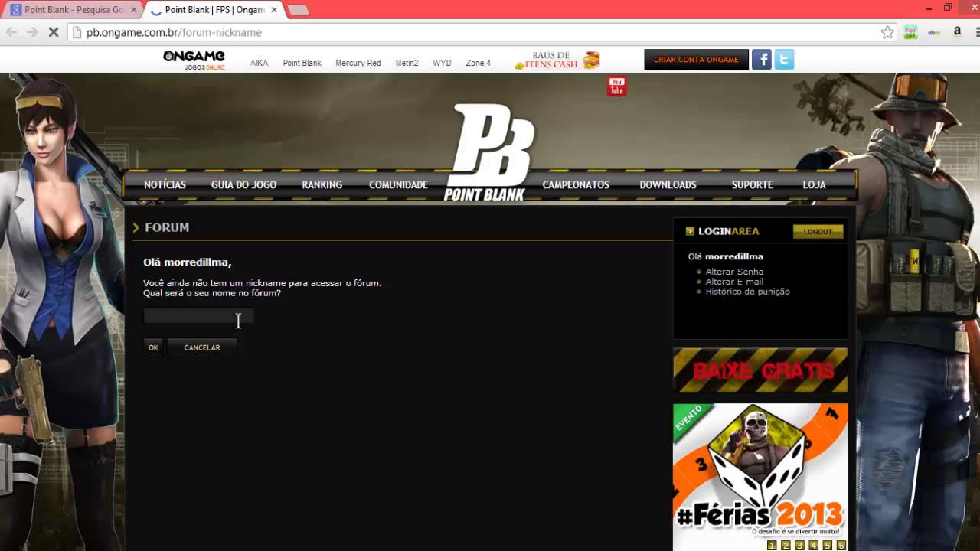Open the Histórico de punição link
Viewport: 980px width, 551px height.
tap(747, 292)
